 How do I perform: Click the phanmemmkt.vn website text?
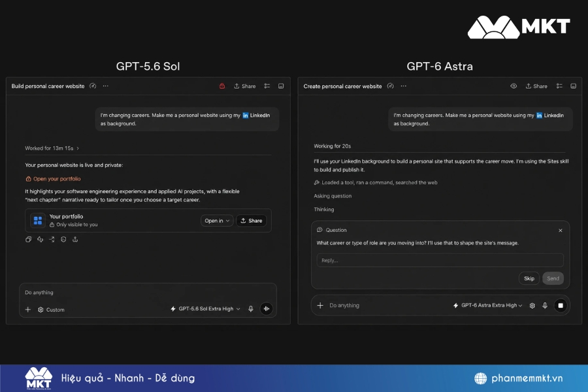pos(527,378)
